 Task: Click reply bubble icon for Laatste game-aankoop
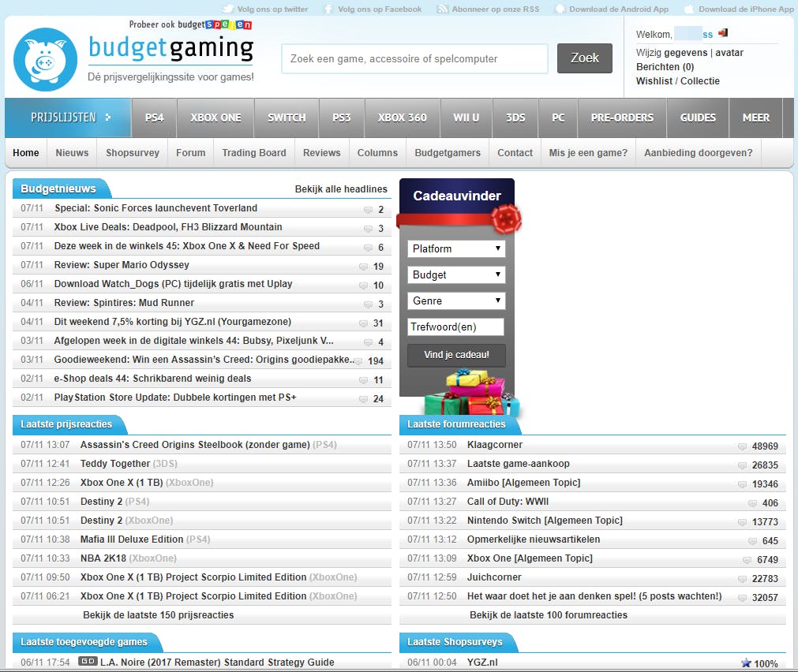743,465
